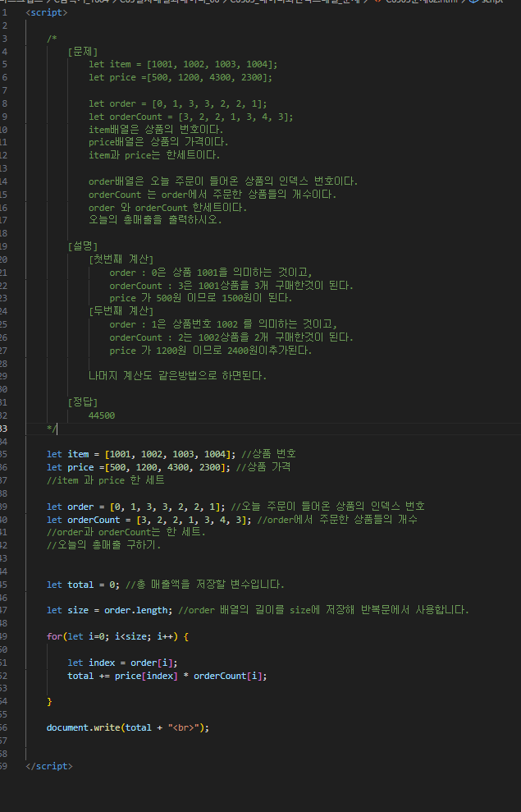This screenshot has height=812, width=521.
Task: Click 'orderCount : 3은 1001상품을 3개 구매한것이 된다.'
Action: tap(232, 285)
